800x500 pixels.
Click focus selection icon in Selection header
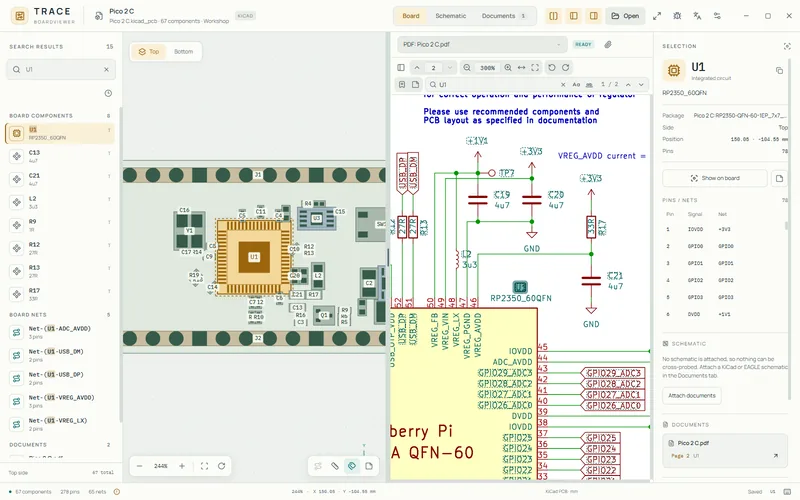pos(787,46)
